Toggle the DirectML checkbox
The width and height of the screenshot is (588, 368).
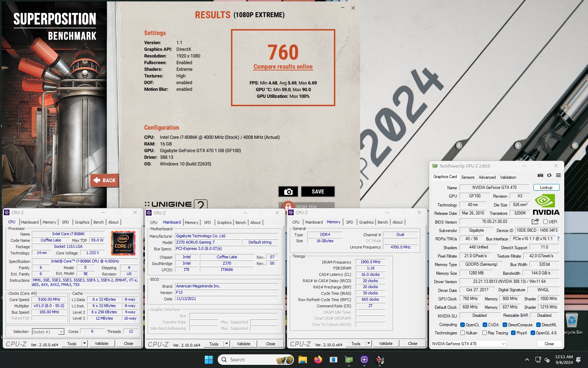538,325
